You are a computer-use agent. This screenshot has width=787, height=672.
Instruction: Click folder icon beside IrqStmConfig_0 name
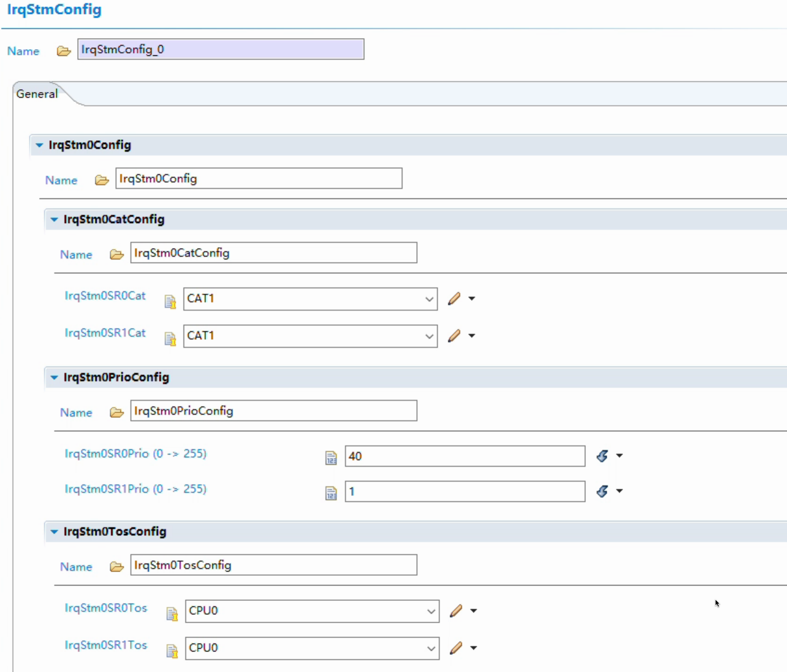(64, 51)
